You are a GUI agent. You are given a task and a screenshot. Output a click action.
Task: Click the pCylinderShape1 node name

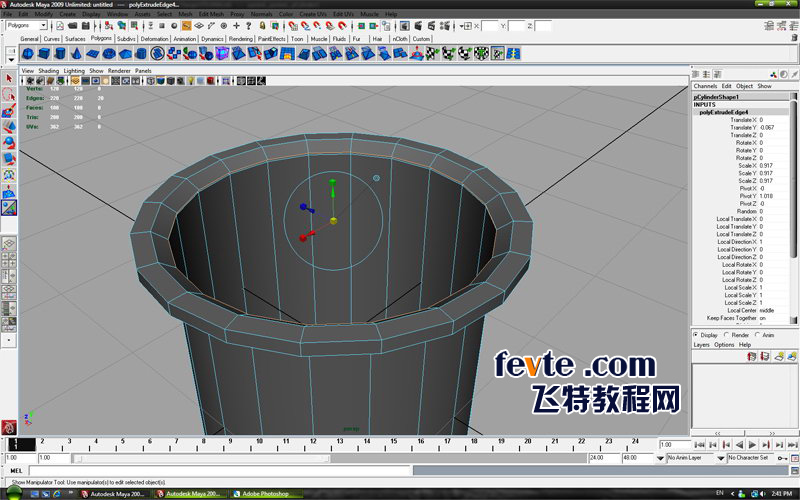(716, 96)
